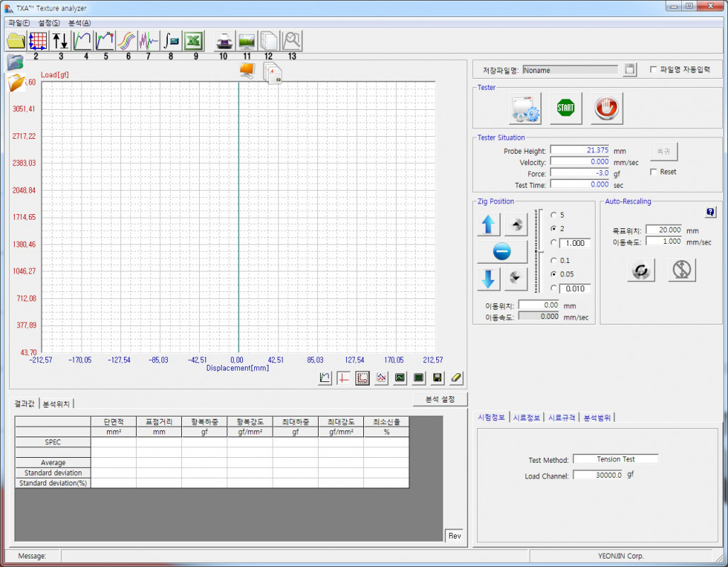Open the 파일(F) menu
This screenshot has width=728, height=567.
[19, 23]
